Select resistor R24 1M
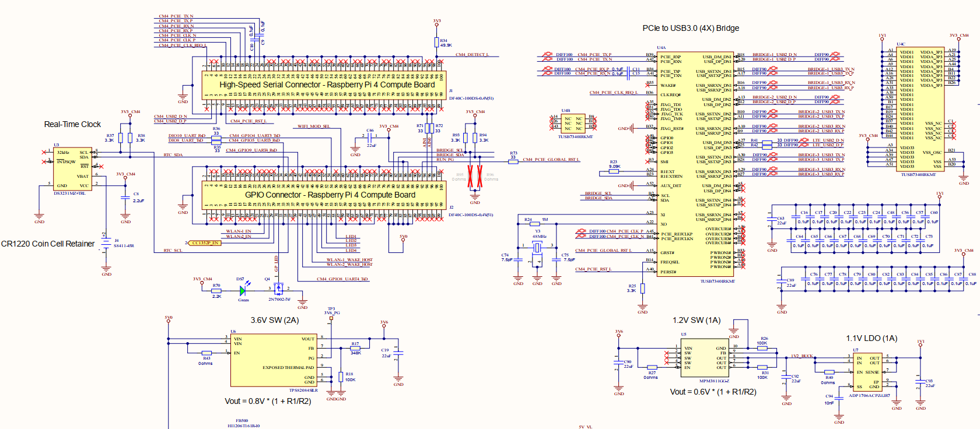 pos(535,223)
